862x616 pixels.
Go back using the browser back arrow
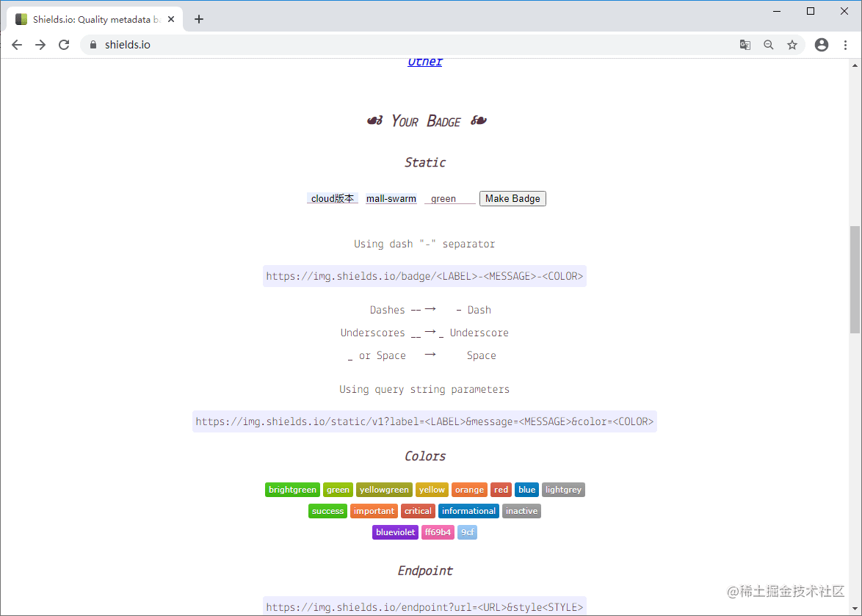(x=17, y=45)
